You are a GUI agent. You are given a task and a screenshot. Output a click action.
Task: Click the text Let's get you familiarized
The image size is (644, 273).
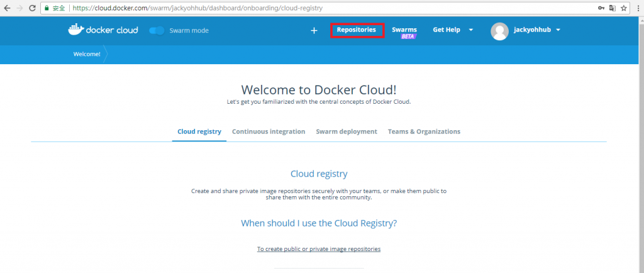pyautogui.click(x=319, y=102)
